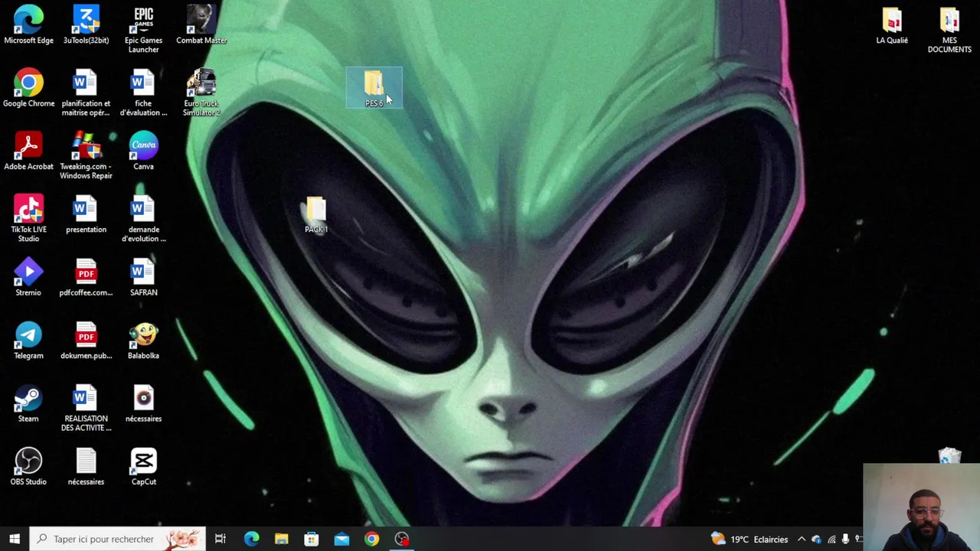Select the fiche d'évaluation Word document
The height and width of the screenshot is (551, 980).
143,93
